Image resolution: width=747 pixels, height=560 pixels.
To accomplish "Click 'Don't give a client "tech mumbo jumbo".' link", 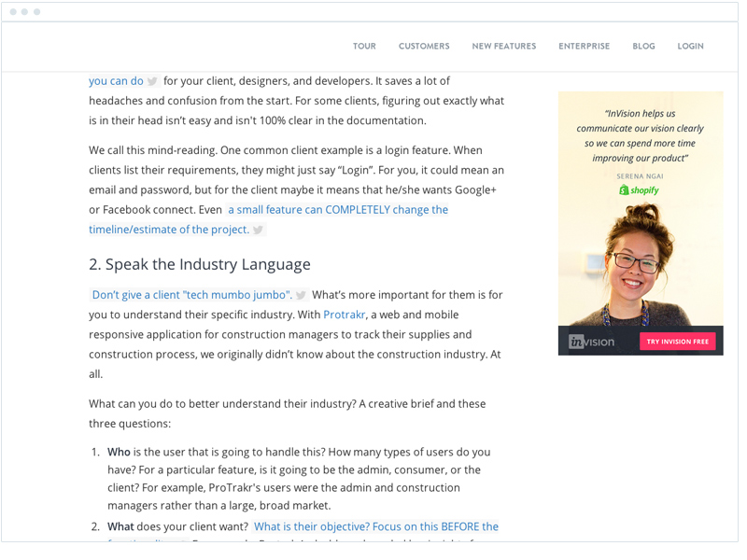I will [x=192, y=295].
